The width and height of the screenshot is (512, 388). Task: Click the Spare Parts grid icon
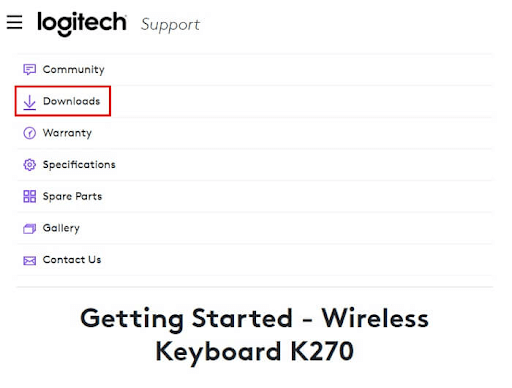click(29, 196)
